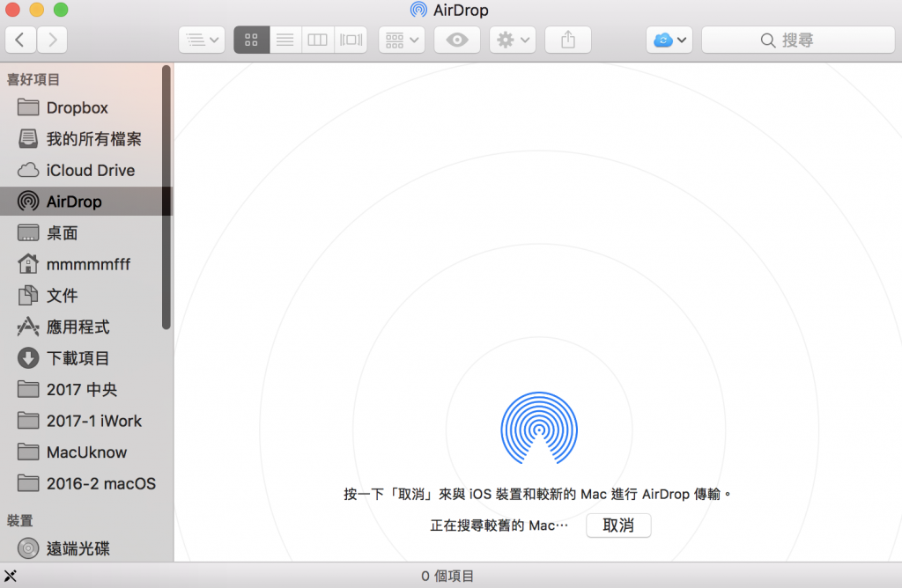Click the tools icon in status bar

11,576
